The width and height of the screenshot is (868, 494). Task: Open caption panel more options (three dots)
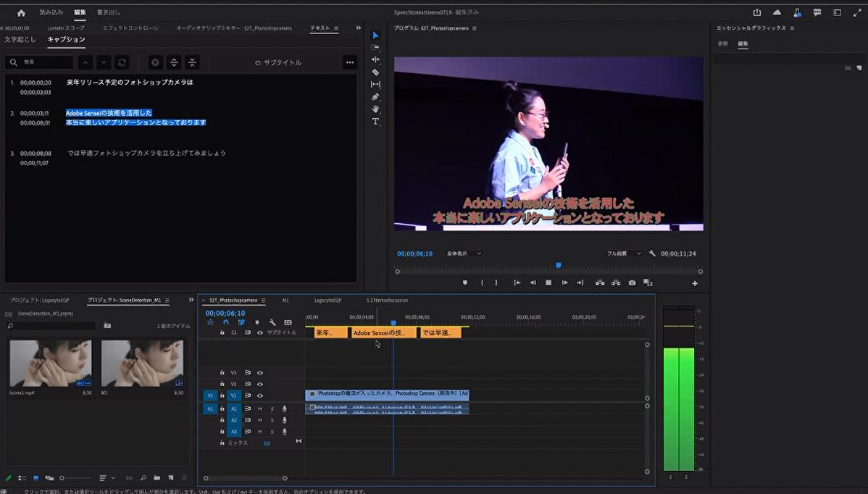pyautogui.click(x=350, y=62)
